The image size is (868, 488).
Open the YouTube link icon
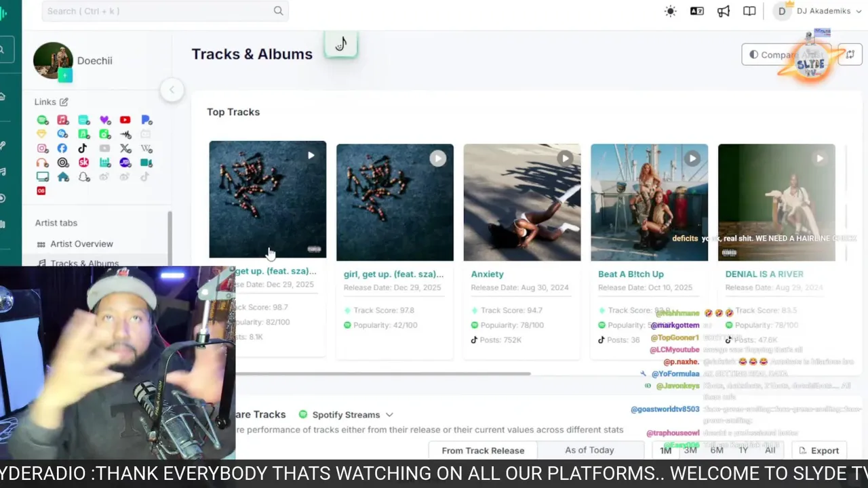(x=125, y=120)
